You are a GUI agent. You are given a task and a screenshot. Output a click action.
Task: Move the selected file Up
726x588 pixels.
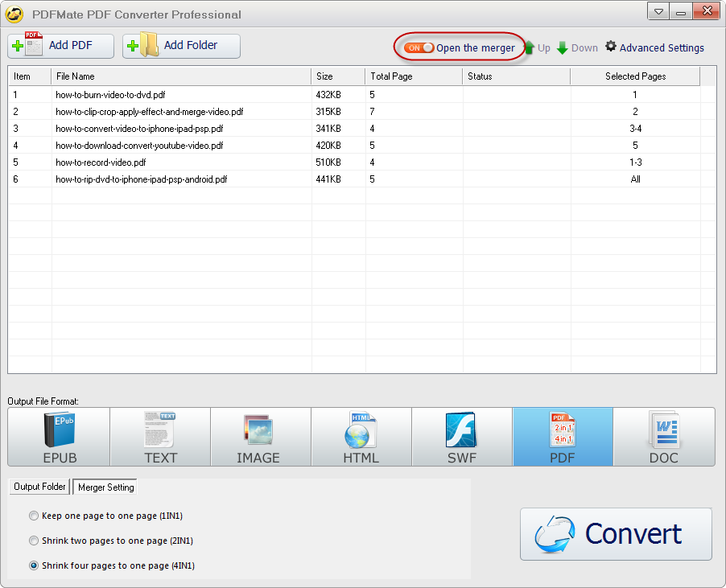537,47
